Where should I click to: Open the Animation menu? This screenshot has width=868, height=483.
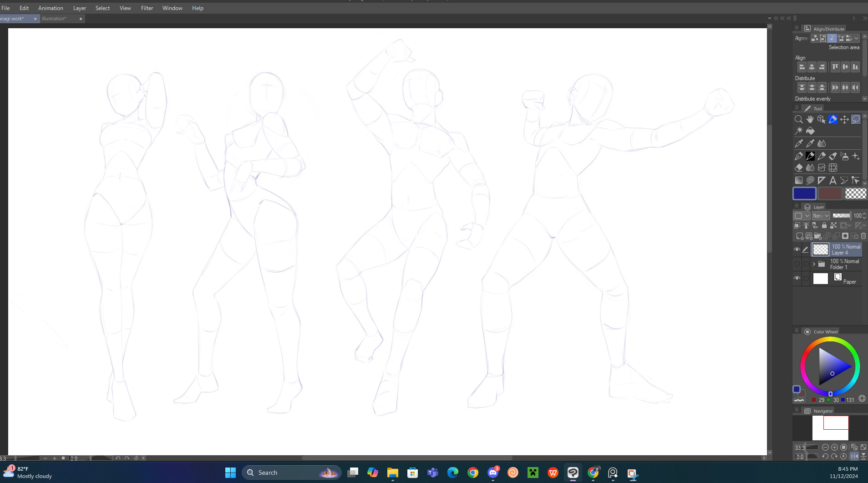(51, 8)
